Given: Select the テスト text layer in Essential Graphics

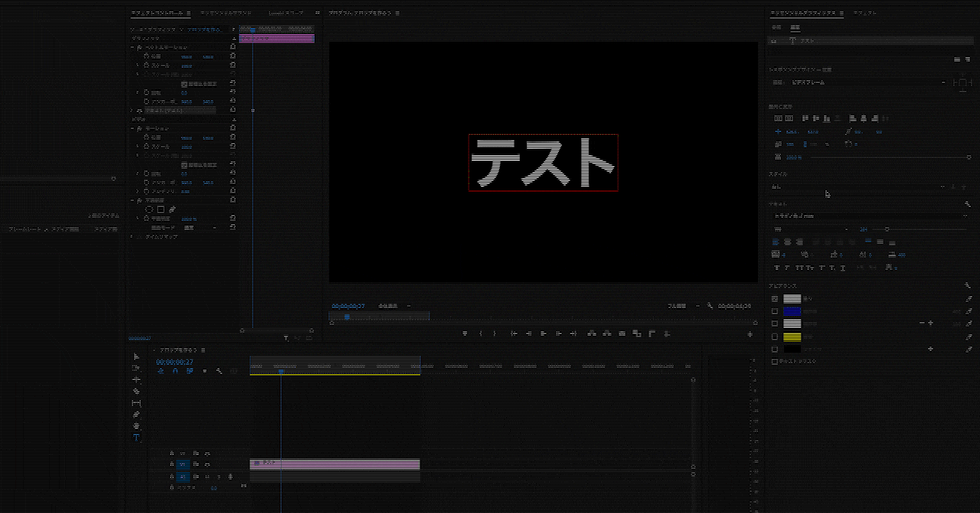Looking at the screenshot, I should pyautogui.click(x=870, y=41).
